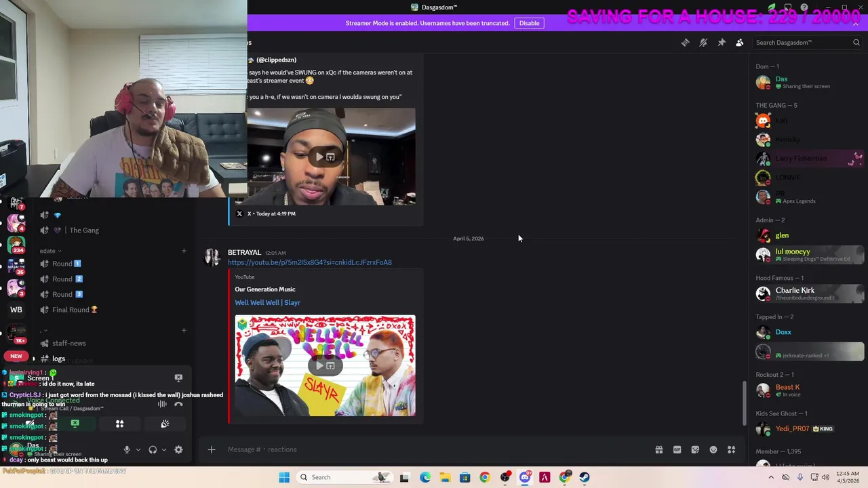Click the BETRAYAL username in the message
The height and width of the screenshot is (488, 868).
244,252
